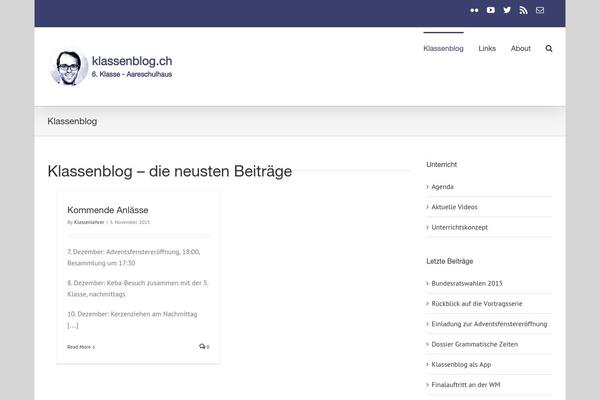Open the About navigation item
Screen dimensions: 600x400
520,49
